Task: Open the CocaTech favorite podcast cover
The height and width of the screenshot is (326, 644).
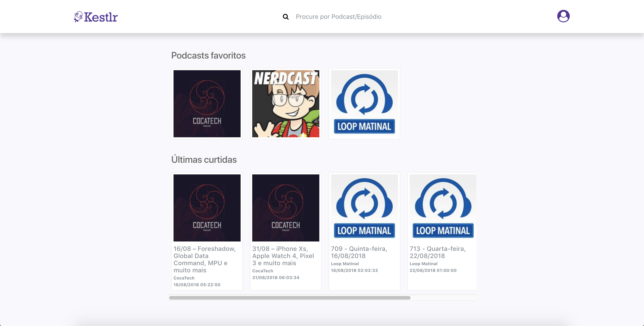Action: (x=207, y=104)
